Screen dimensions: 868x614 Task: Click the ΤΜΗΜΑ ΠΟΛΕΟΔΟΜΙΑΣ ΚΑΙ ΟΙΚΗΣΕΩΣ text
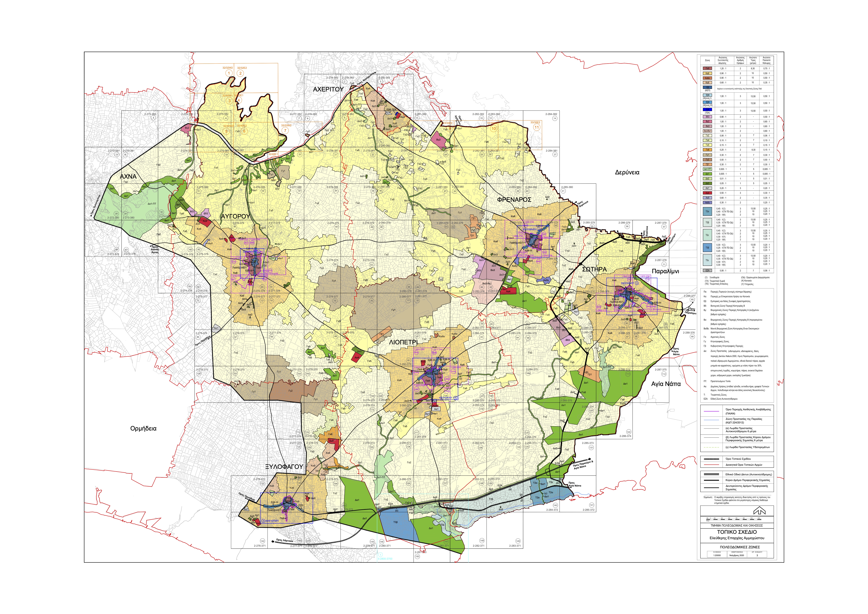point(737,526)
